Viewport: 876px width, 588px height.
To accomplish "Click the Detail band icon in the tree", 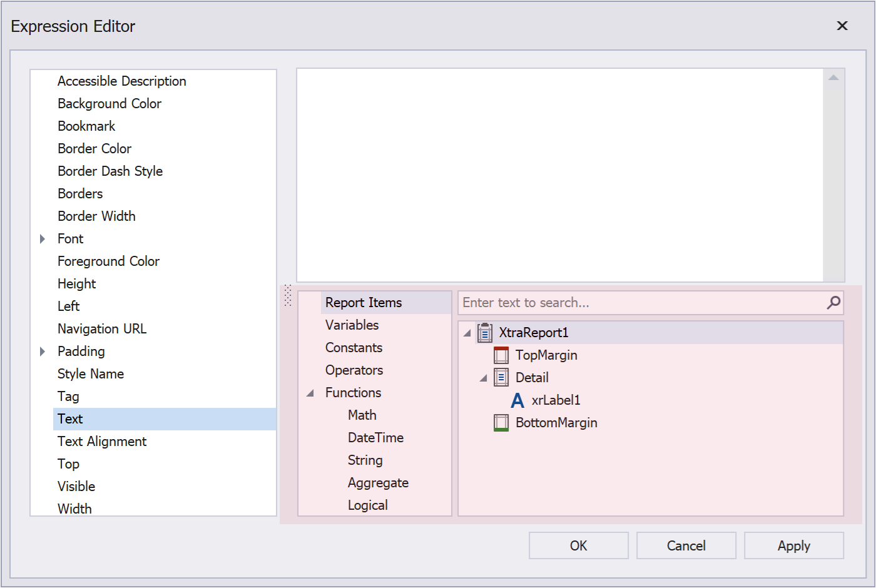I will 501,377.
